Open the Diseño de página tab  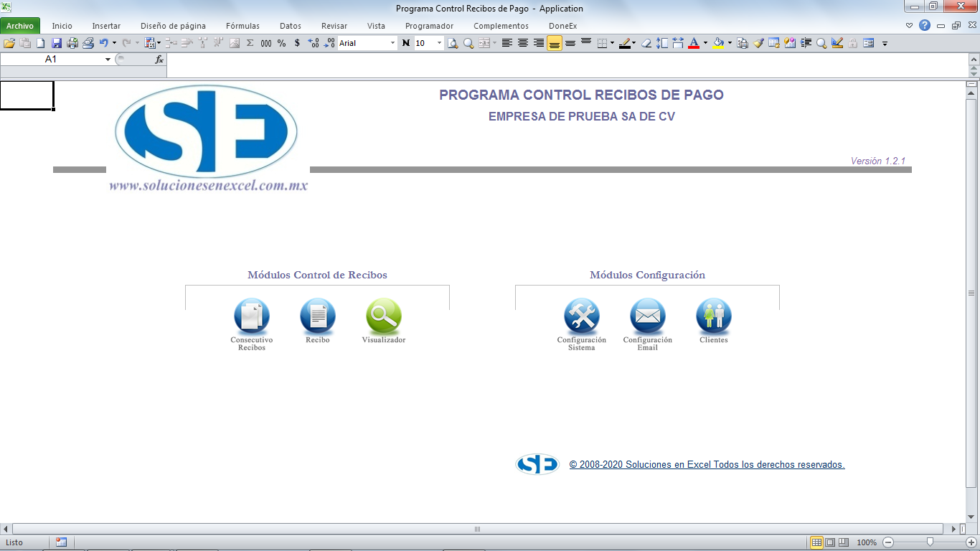tap(173, 26)
